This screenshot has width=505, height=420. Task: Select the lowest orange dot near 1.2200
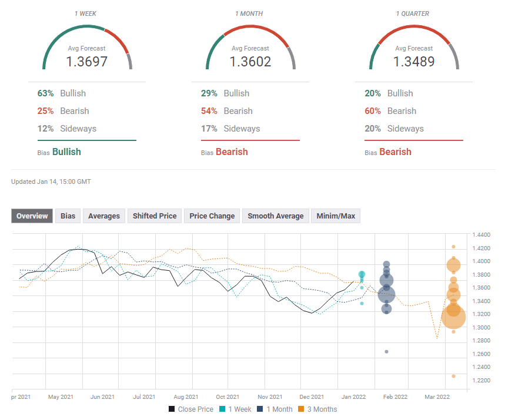pos(453,376)
